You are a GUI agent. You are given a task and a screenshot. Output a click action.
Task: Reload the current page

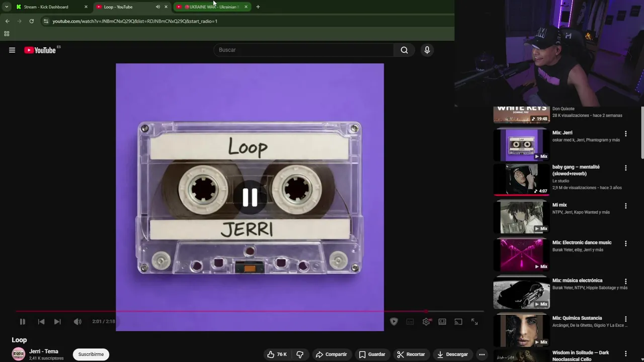pyautogui.click(x=31, y=21)
